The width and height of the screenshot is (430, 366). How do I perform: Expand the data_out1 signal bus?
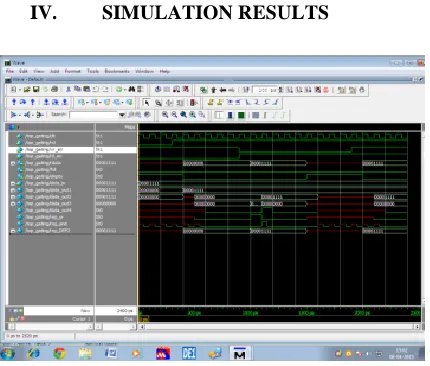(13, 190)
